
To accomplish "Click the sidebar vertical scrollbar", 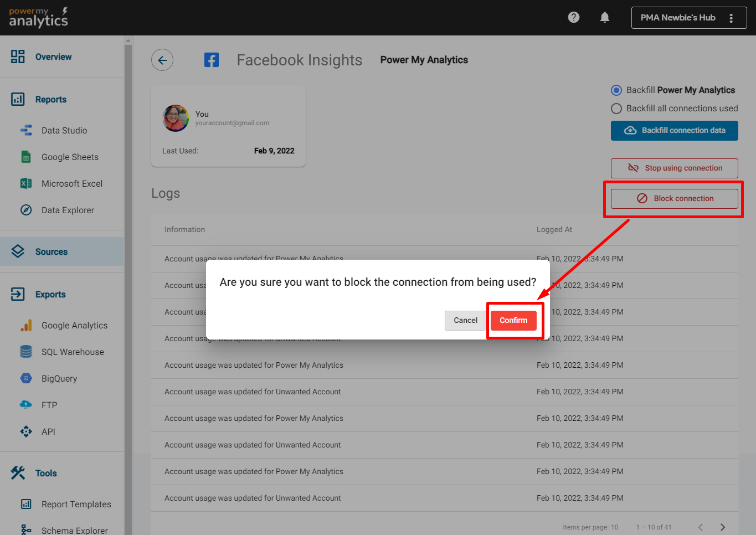I will (128, 277).
